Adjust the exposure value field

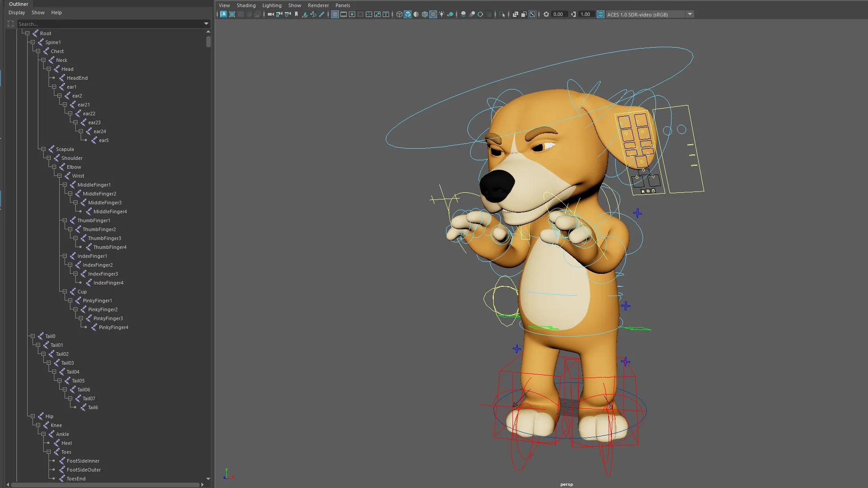pyautogui.click(x=559, y=14)
